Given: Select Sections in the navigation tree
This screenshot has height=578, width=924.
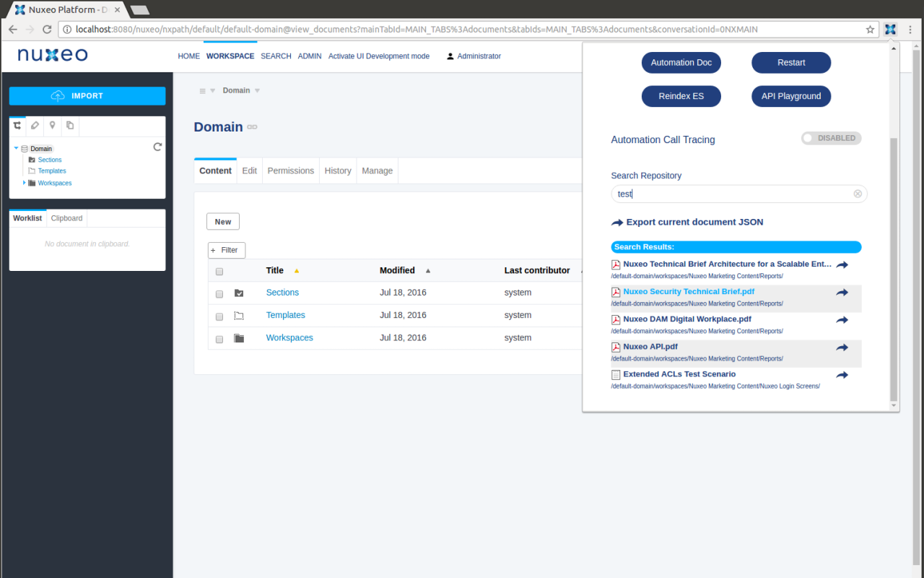Looking at the screenshot, I should click(x=50, y=160).
